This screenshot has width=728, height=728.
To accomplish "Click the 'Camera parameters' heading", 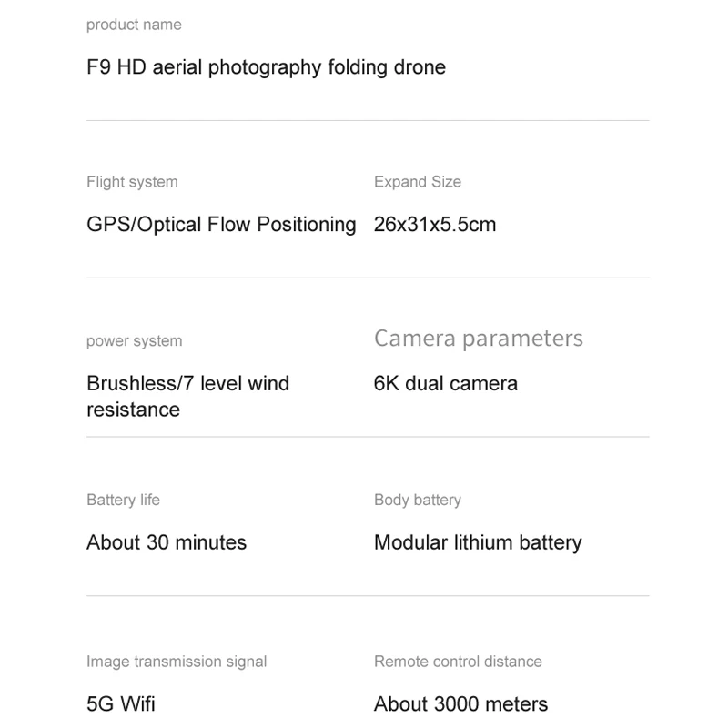I will 479,339.
